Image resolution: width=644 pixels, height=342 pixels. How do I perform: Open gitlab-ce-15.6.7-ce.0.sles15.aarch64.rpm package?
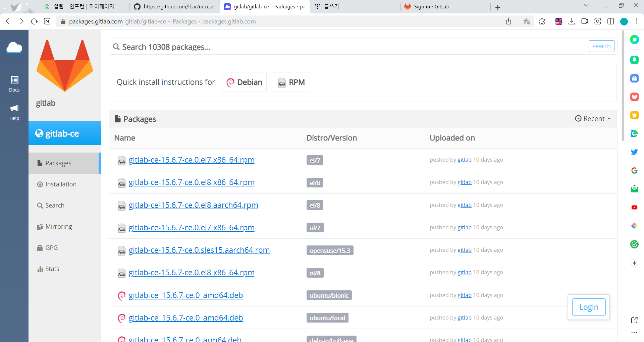click(199, 250)
